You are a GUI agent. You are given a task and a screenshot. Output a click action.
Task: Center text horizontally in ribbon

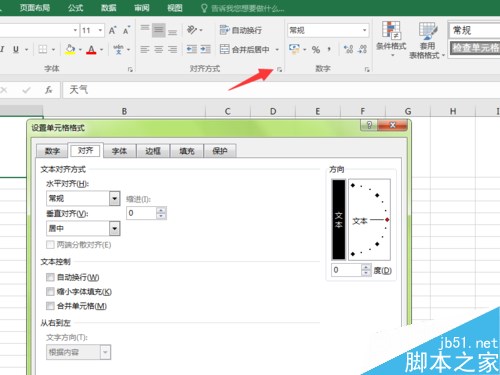click(159, 49)
